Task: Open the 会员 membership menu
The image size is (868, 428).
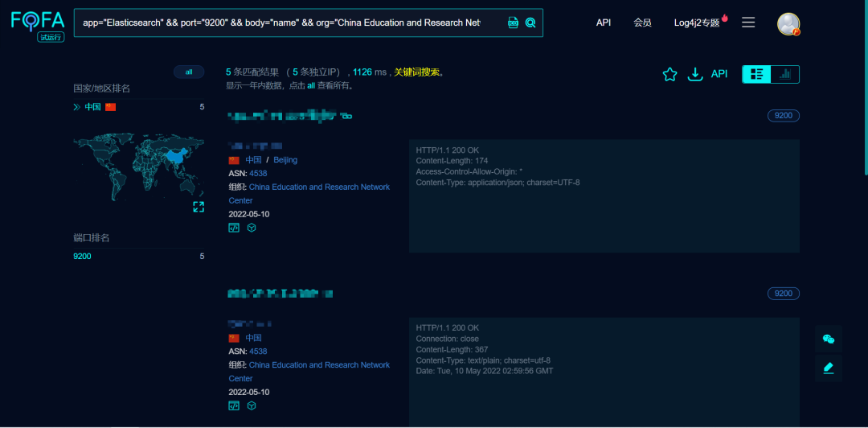Action: [642, 23]
